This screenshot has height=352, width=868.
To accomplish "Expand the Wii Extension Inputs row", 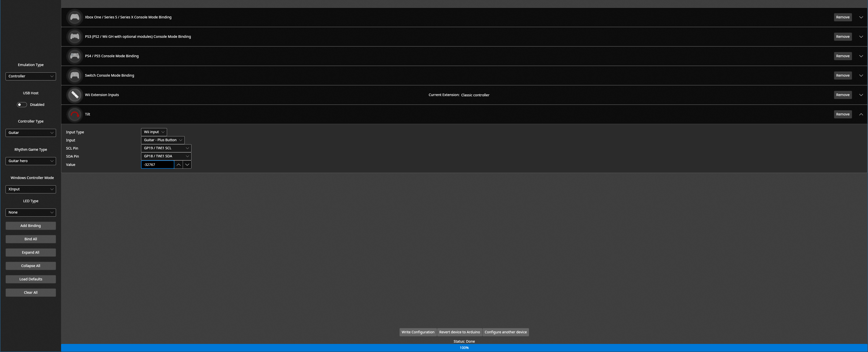I will point(861,95).
